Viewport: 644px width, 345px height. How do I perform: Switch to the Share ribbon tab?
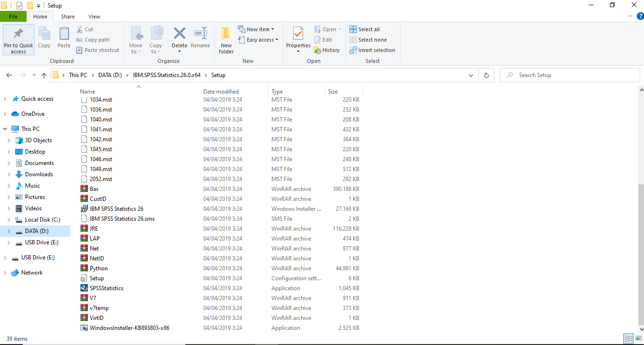tap(68, 17)
